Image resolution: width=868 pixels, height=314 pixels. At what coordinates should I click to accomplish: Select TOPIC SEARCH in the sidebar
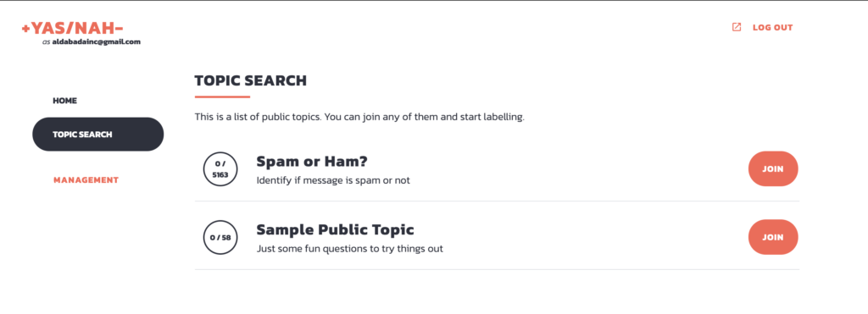(98, 135)
